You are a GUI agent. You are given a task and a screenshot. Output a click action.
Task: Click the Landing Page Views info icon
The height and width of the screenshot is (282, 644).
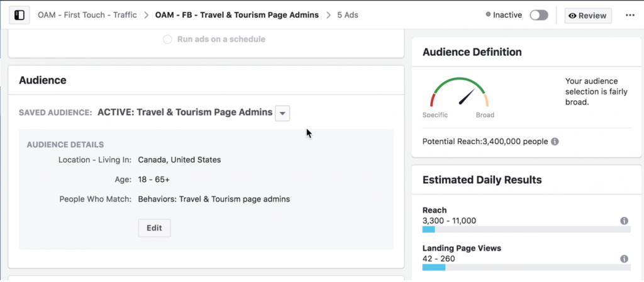point(624,259)
